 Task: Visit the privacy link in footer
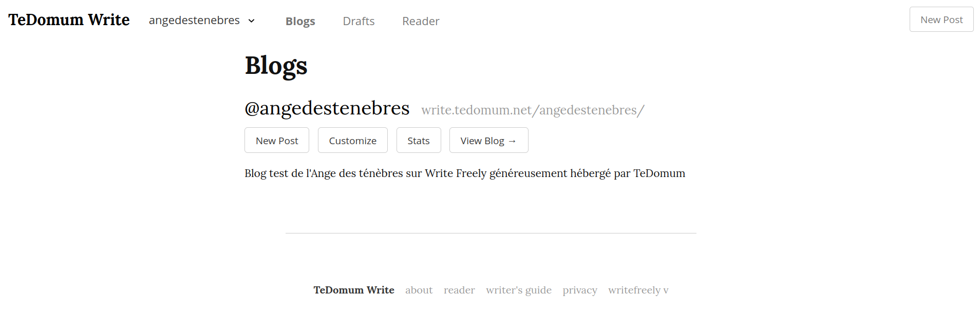tap(580, 290)
